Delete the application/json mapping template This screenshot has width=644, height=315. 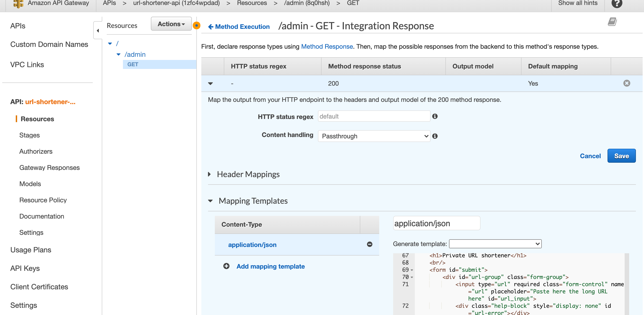(370, 244)
